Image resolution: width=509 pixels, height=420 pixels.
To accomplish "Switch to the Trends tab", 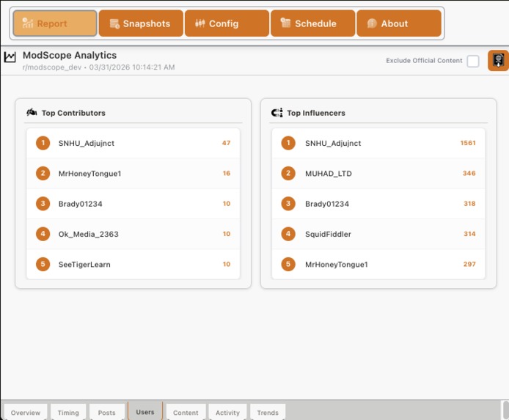I will tap(268, 413).
